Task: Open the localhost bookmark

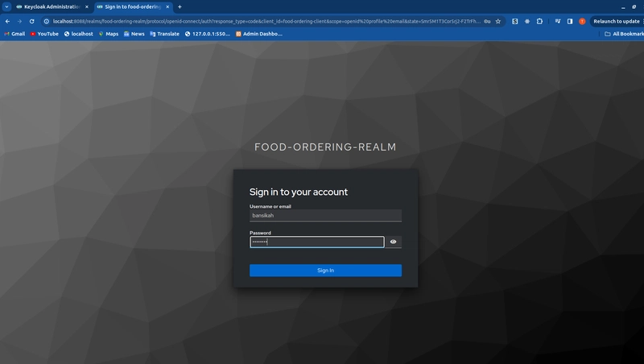Action: point(78,34)
